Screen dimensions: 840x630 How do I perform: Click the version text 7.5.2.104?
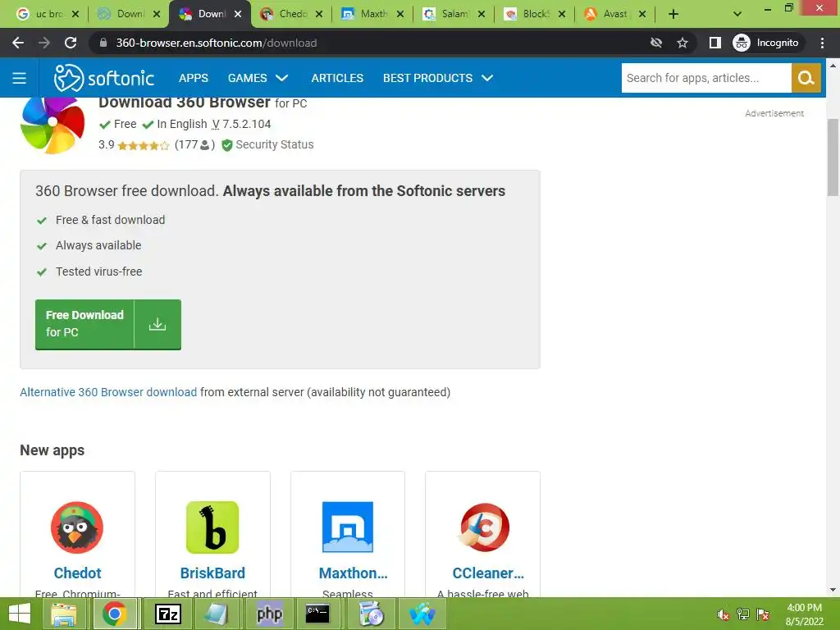246,125
